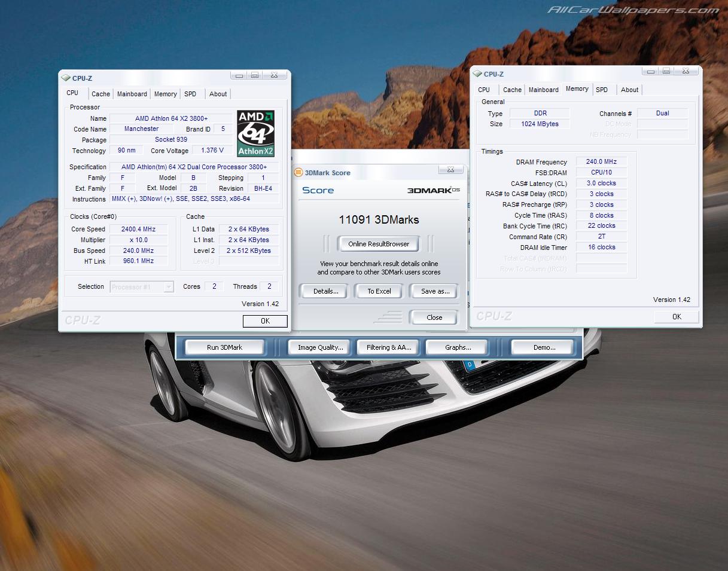Open Mainboard tab in left CPU-Z
Screen dimensions: 728x571
point(132,94)
